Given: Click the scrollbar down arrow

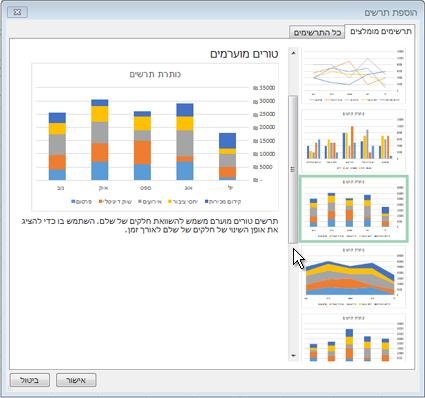Looking at the screenshot, I should 293,356.
